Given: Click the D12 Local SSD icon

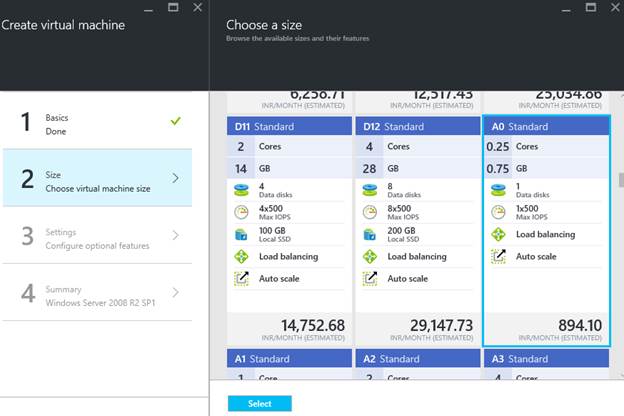Looking at the screenshot, I should coord(370,234).
